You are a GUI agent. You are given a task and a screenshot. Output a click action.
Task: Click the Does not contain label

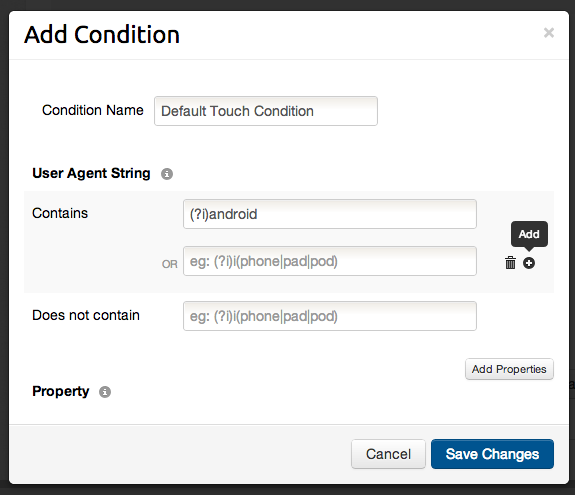tap(86, 315)
